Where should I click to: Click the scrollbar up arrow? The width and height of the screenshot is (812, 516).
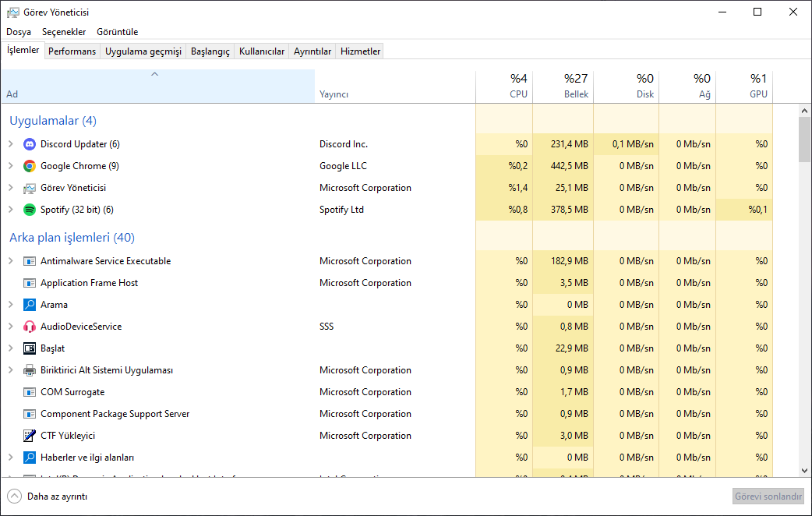(x=804, y=111)
